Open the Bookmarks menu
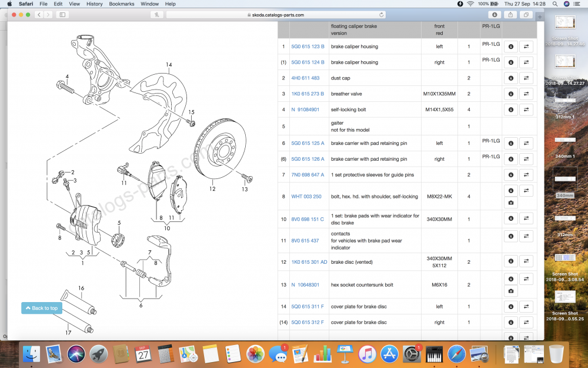Screen dimensions: 588x368 point(122,4)
